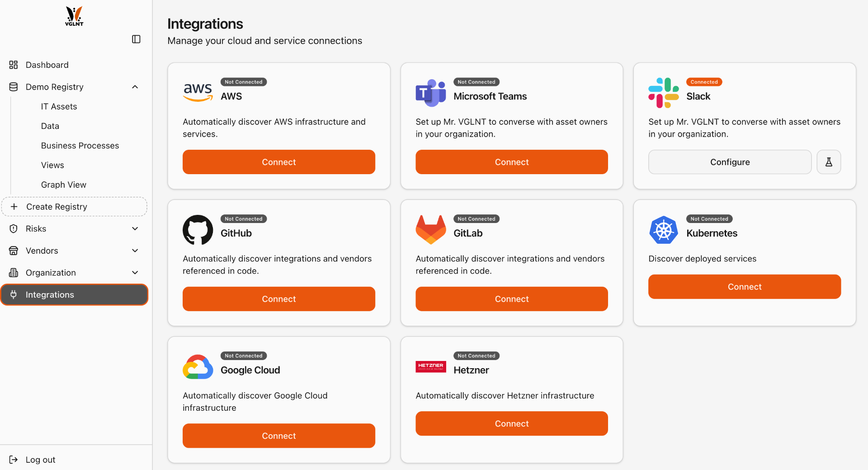Click the Kubernetes helm wheel icon
868x470 pixels.
[663, 229]
